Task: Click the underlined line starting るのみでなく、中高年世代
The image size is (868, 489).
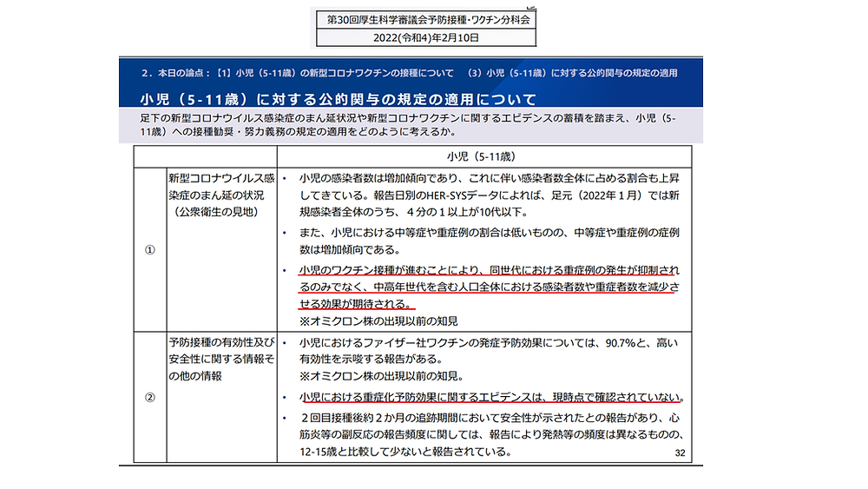Action: 490,287
